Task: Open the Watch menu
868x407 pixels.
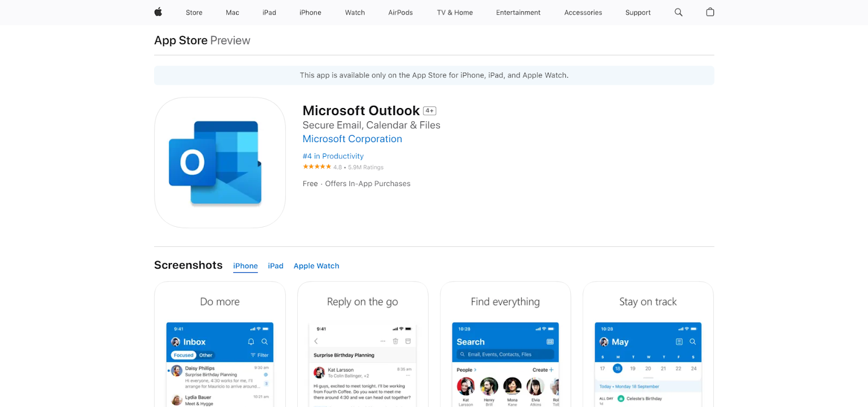Action: (x=355, y=12)
